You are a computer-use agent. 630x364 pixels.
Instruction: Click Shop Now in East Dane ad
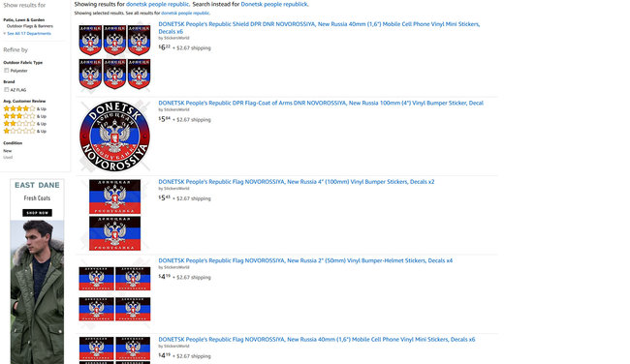point(37,213)
